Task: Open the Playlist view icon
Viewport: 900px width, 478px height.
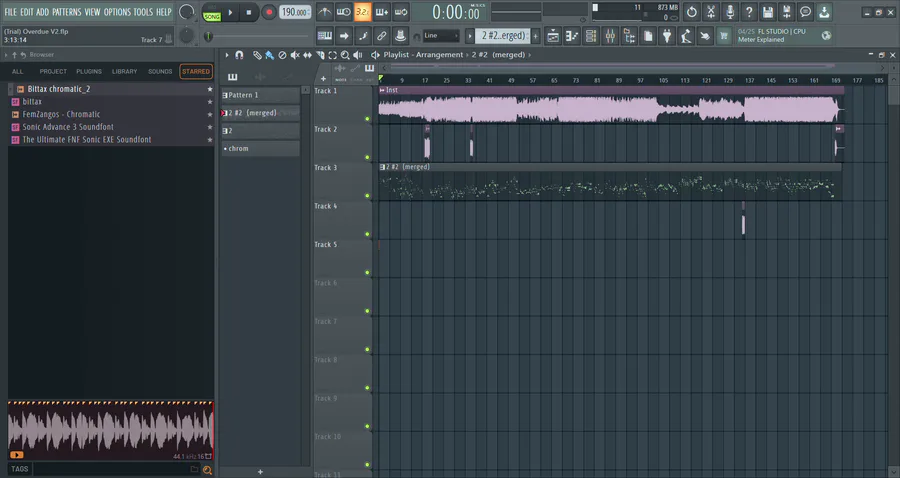Action: (x=553, y=36)
